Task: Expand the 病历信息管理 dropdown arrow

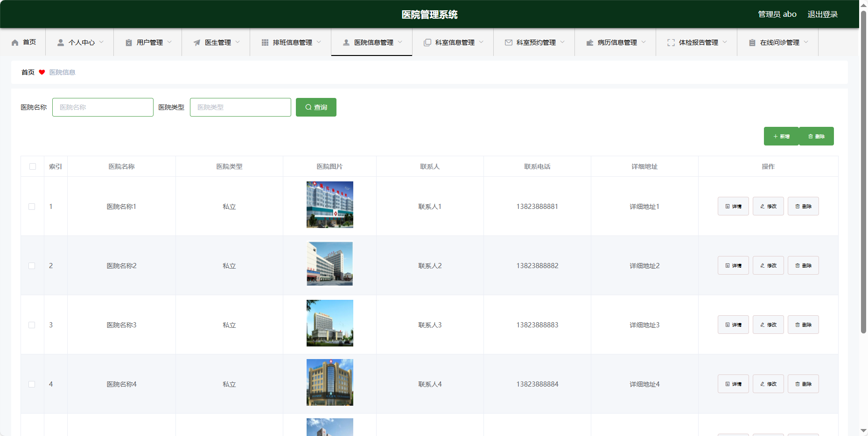Action: (644, 42)
